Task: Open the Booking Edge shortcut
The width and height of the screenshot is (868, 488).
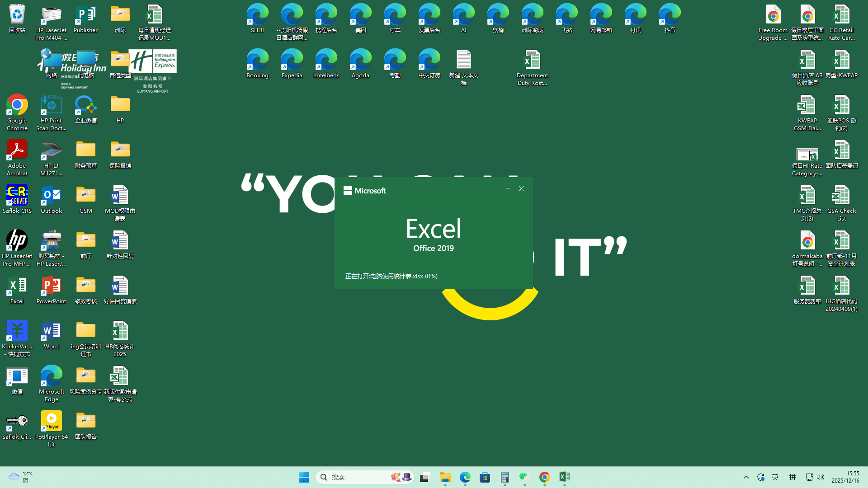Action: (257, 61)
